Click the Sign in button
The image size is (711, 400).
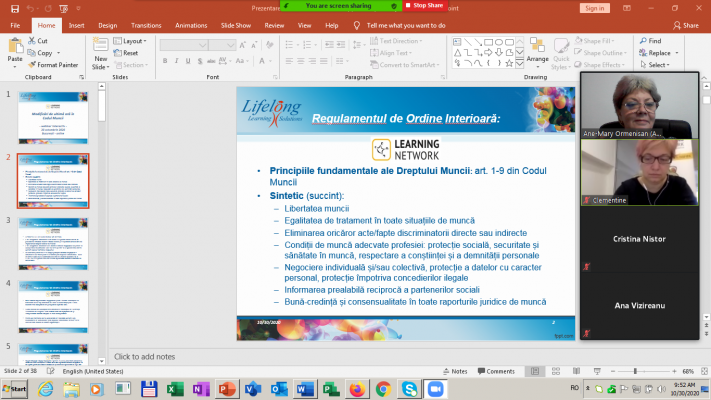(x=594, y=8)
